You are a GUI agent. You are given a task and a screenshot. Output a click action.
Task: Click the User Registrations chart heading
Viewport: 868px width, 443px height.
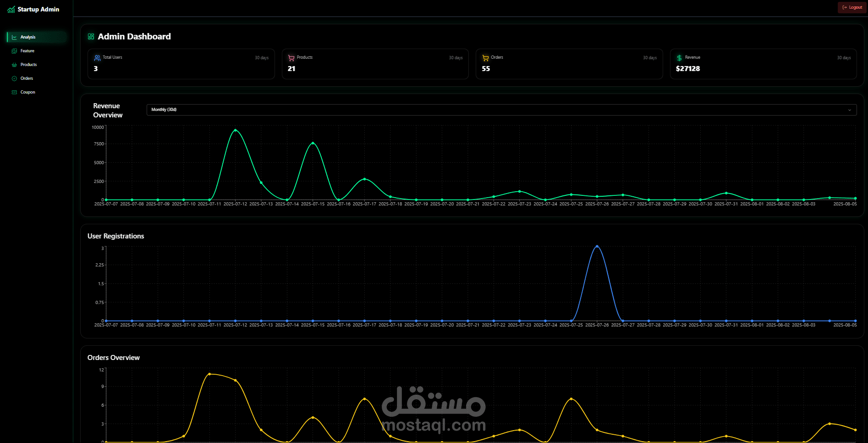pyautogui.click(x=116, y=236)
